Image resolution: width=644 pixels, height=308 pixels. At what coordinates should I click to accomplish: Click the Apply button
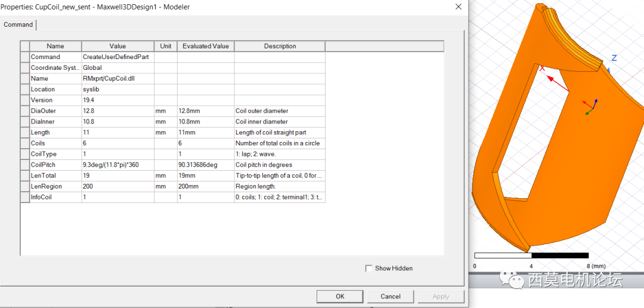click(x=441, y=296)
